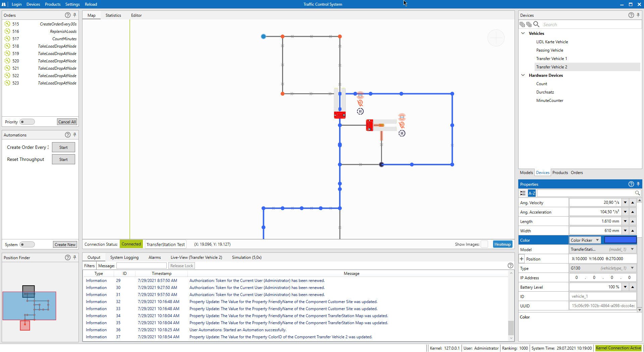Image resolution: width=644 pixels, height=352 pixels.
Task: Open help for the Orders panel
Action: 67,15
